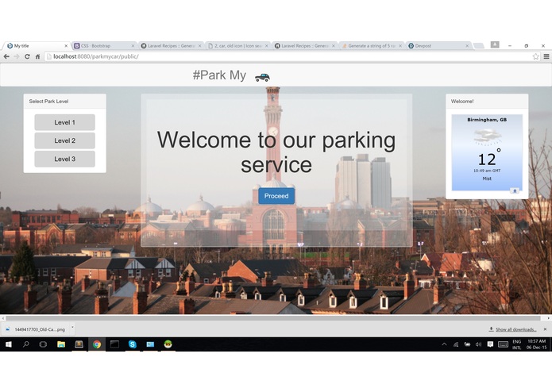Select Level 3 parking

click(65, 159)
